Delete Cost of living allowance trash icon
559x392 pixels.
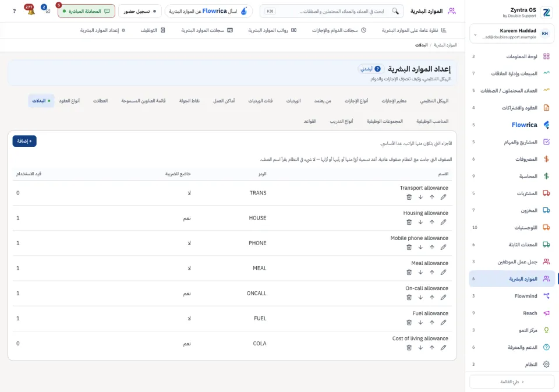coord(409,347)
